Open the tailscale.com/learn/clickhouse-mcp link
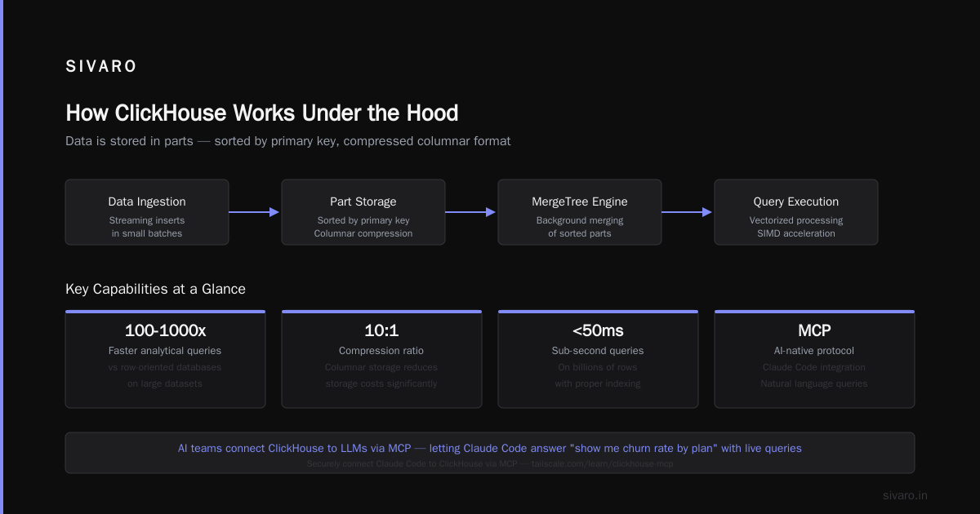Screen dimensions: 980x514 pyautogui.click(x=602, y=463)
